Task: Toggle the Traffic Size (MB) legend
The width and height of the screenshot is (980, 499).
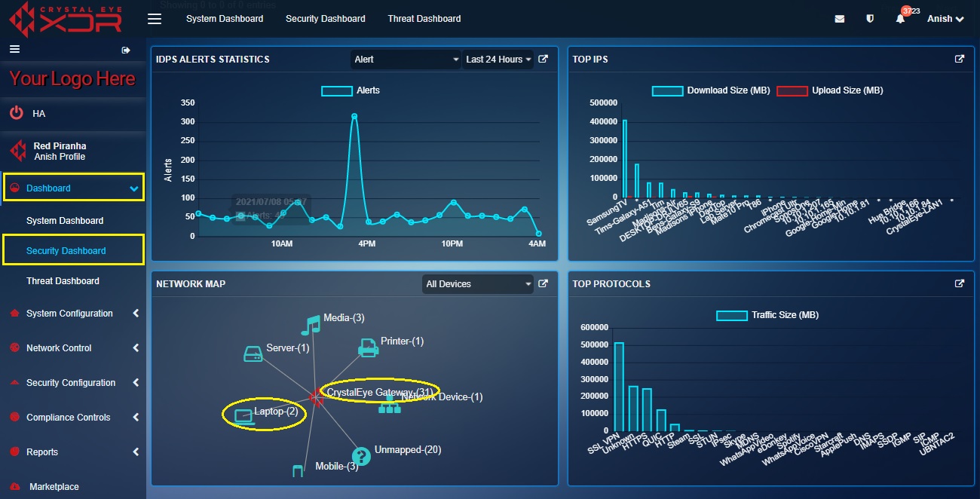Action: click(x=767, y=315)
